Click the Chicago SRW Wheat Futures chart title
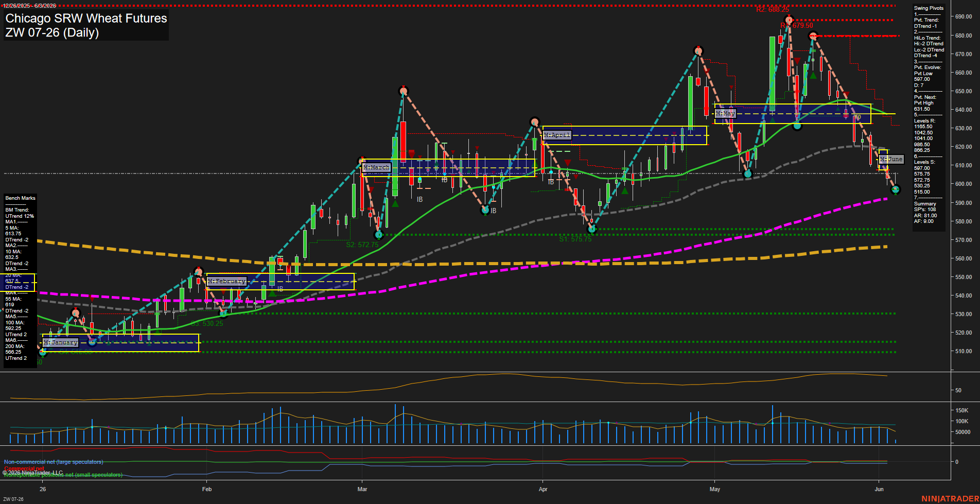The width and height of the screenshot is (980, 504). coord(86,18)
